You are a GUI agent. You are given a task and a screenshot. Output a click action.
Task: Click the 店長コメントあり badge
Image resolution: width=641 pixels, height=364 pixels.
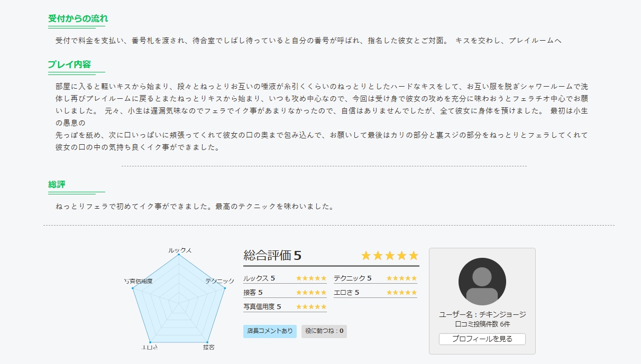coord(270,331)
